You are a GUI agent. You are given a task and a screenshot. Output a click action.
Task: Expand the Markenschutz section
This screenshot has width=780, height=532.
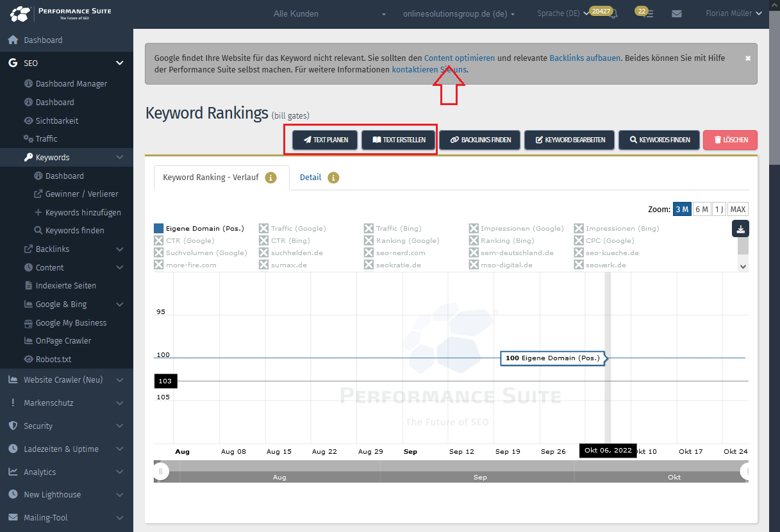pos(119,403)
